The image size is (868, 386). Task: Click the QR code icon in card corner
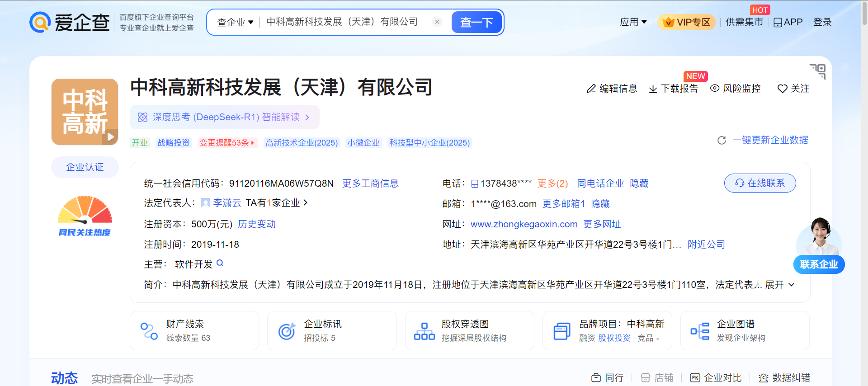click(818, 71)
